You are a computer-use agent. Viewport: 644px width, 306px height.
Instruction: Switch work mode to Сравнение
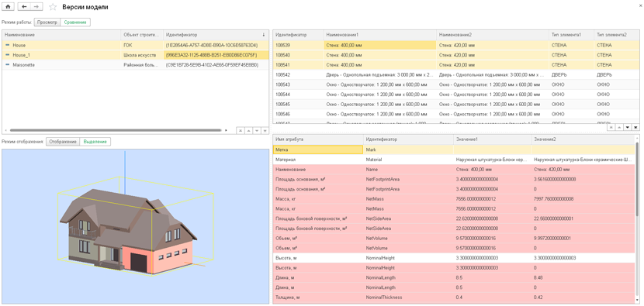(75, 22)
